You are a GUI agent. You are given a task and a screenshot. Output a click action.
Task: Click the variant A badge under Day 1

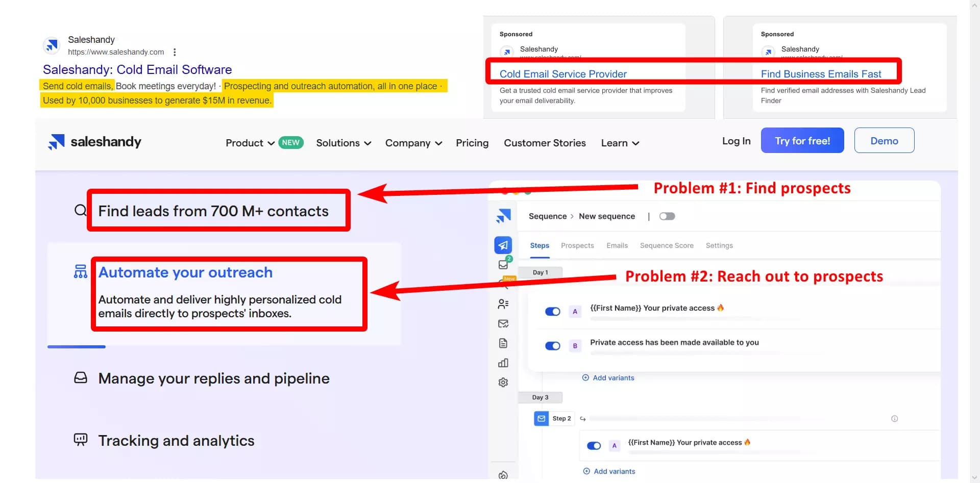575,312
